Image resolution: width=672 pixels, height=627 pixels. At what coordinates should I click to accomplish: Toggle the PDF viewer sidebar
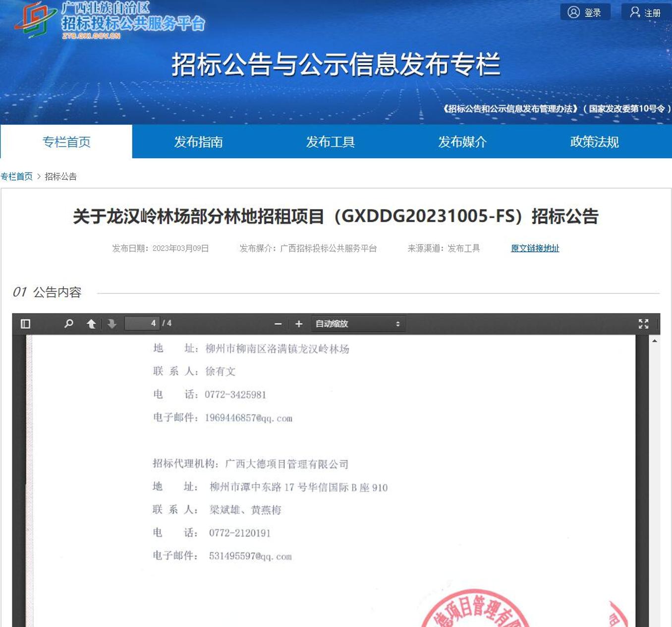[26, 324]
